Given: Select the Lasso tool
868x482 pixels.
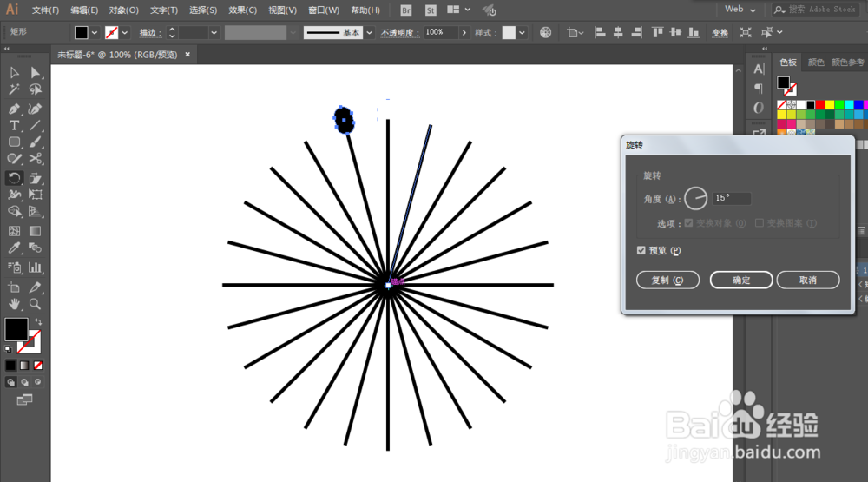Looking at the screenshot, I should pos(36,89).
